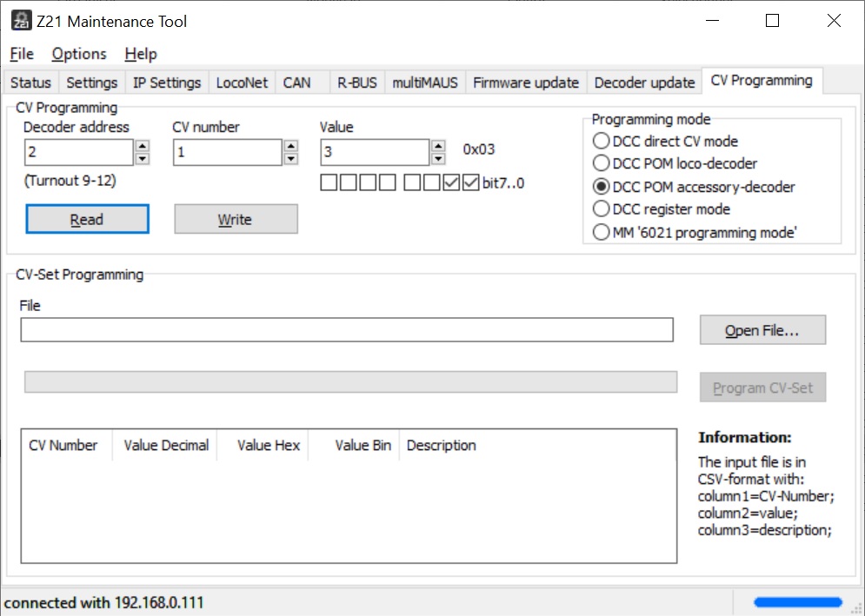Decrease Value with down arrow
Screen dimensions: 865x616
(x=438, y=159)
